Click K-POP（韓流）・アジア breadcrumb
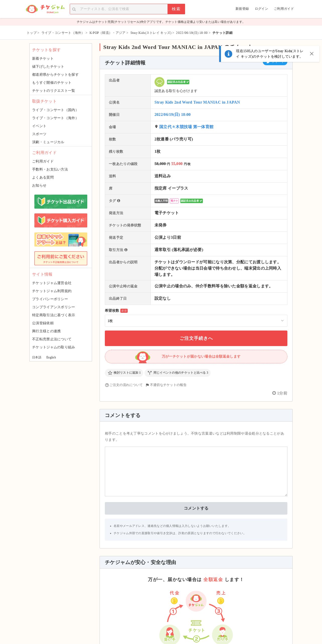 (x=107, y=33)
